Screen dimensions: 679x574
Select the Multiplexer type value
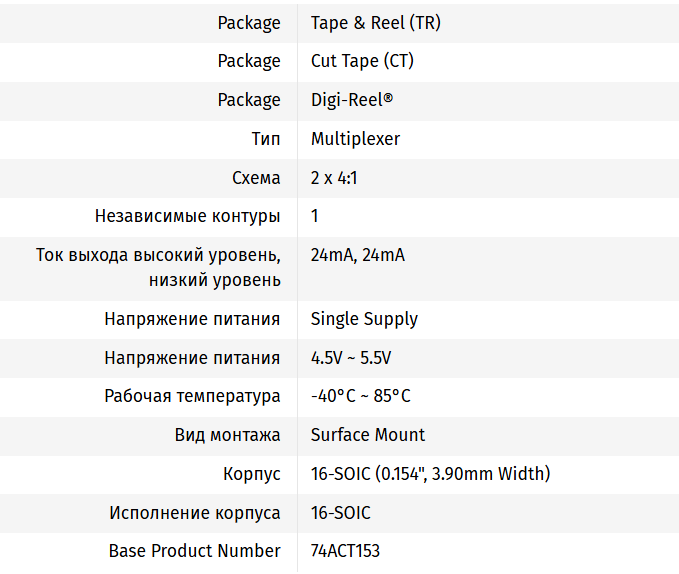tap(355, 139)
